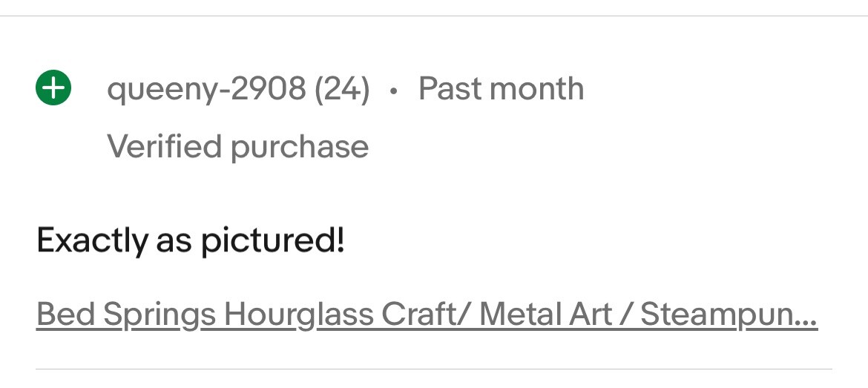Click the truncated 'Steampun...' link text
Image resolution: width=868 pixels, height=388 pixels.
(727, 314)
